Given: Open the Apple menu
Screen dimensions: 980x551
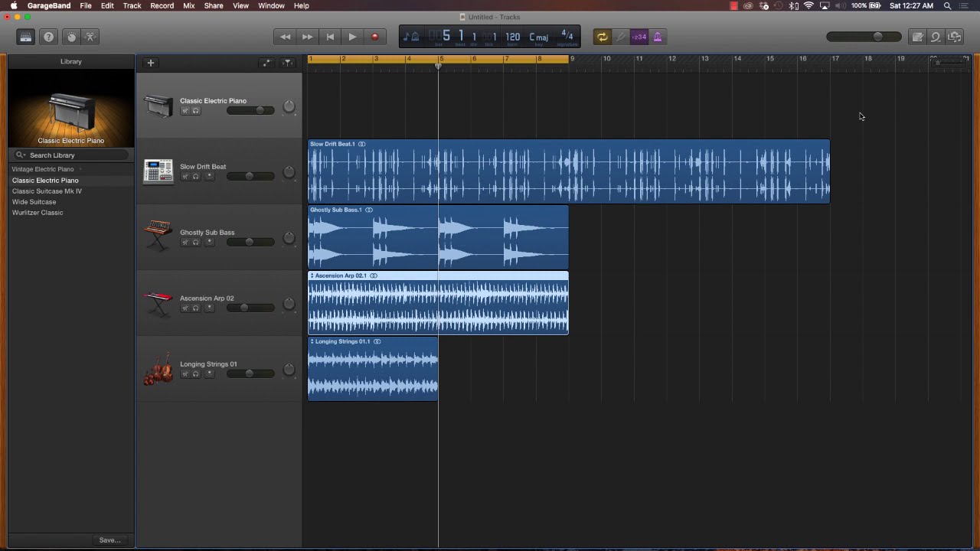Looking at the screenshot, I should [x=13, y=5].
